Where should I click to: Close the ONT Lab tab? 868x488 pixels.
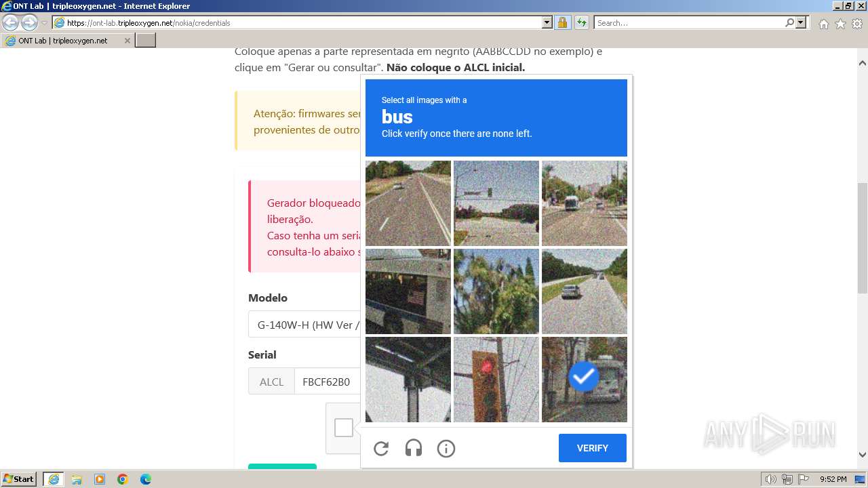point(127,41)
